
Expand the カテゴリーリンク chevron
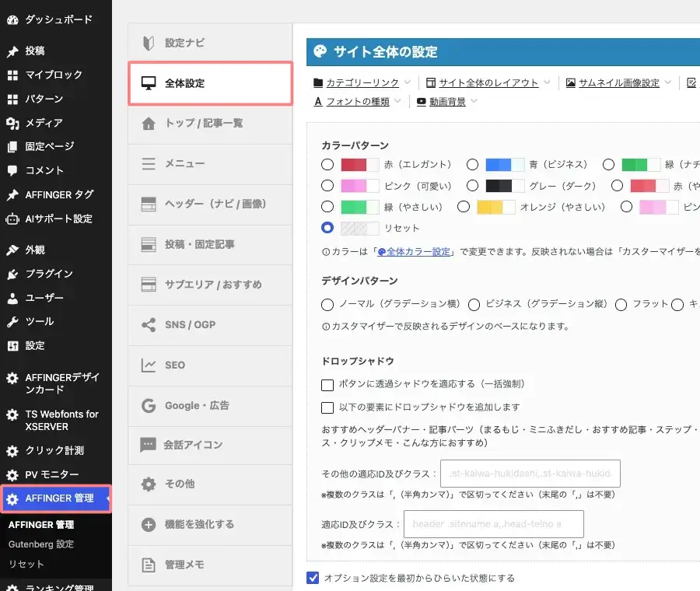coord(407,82)
